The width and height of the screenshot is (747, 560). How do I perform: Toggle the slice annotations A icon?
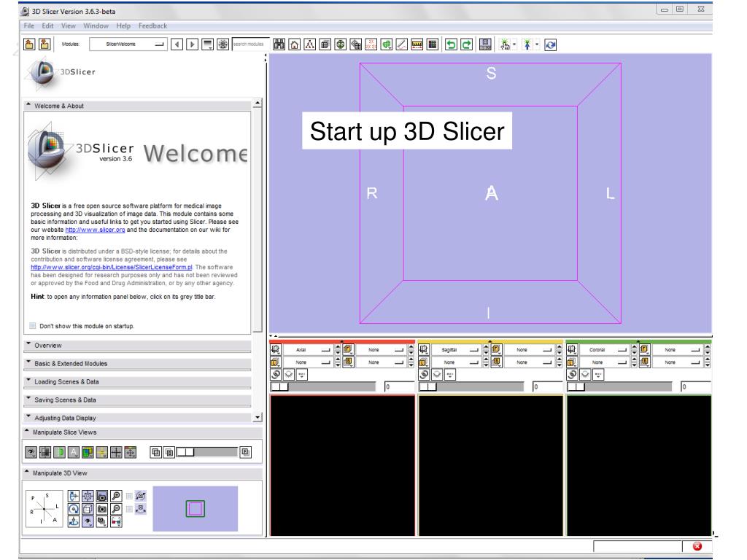coord(74,452)
